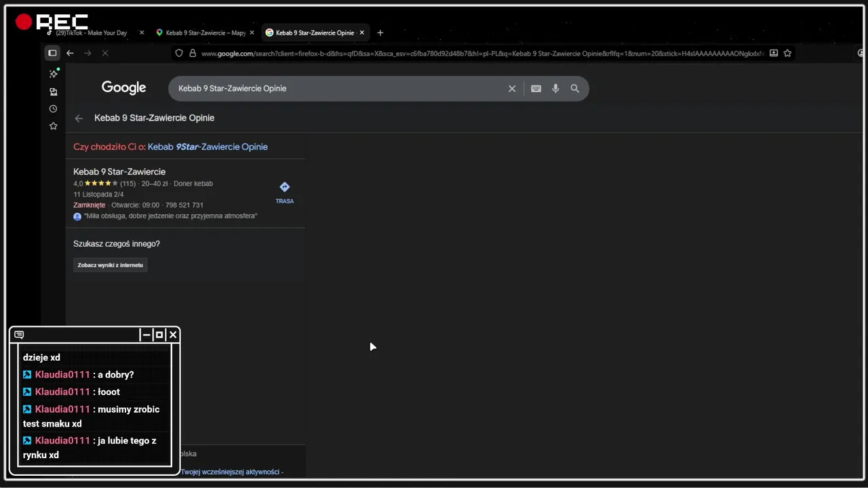868x488 pixels.
Task: Maximize the chat overlay window
Action: pyautogui.click(x=159, y=335)
